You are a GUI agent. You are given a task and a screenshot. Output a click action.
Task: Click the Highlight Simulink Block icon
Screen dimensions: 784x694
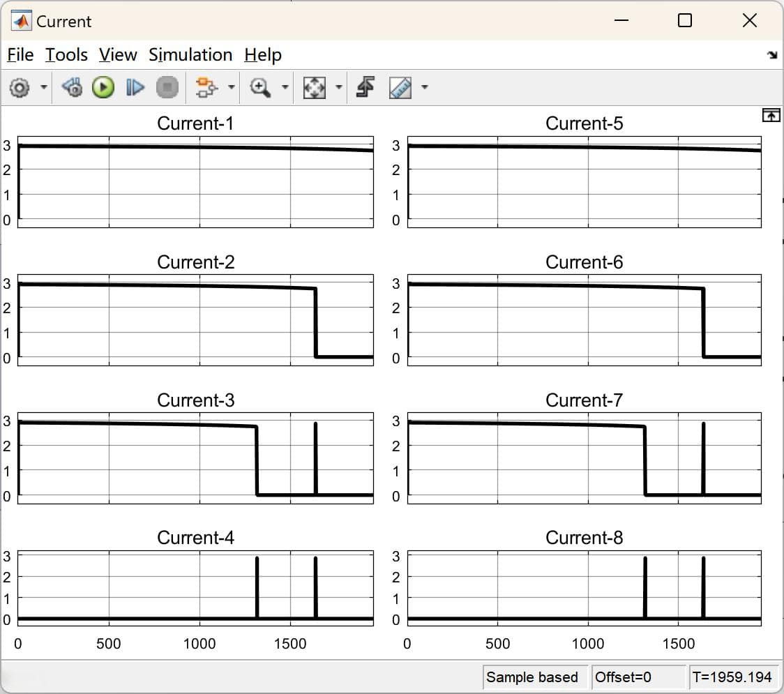pyautogui.click(x=206, y=87)
